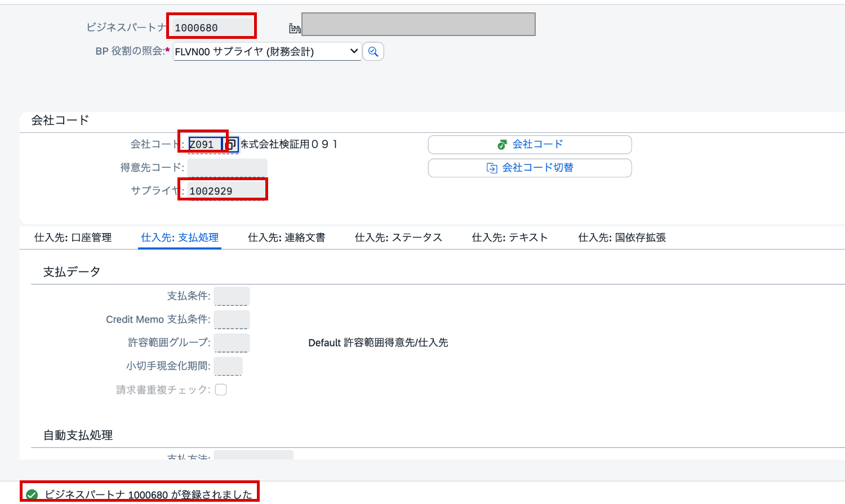Open value help for company code Z091
Image resolution: width=845 pixels, height=504 pixels.
(x=231, y=145)
